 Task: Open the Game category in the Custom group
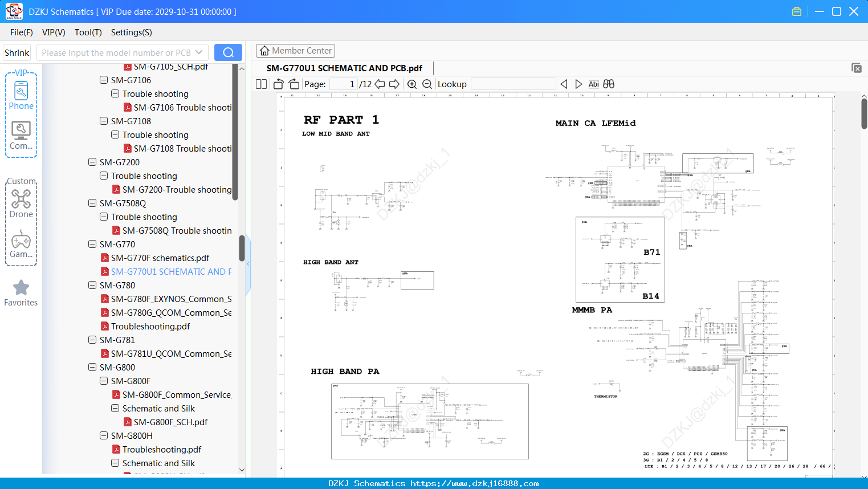tap(21, 243)
